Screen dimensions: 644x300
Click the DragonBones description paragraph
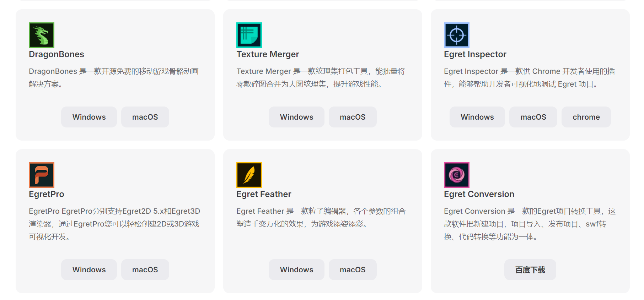pyautogui.click(x=114, y=78)
